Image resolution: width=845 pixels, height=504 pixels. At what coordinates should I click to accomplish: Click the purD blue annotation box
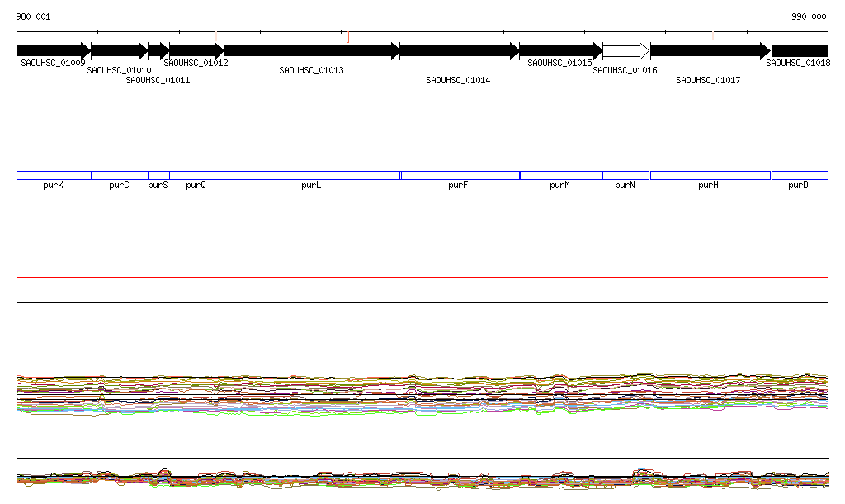click(x=800, y=175)
